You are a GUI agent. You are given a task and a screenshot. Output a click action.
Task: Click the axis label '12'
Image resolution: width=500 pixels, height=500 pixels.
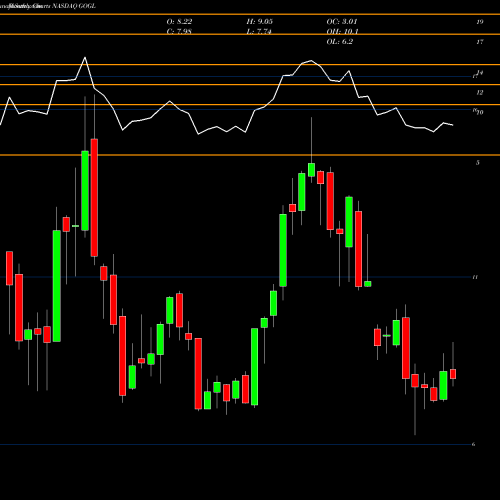pyautogui.click(x=480, y=93)
